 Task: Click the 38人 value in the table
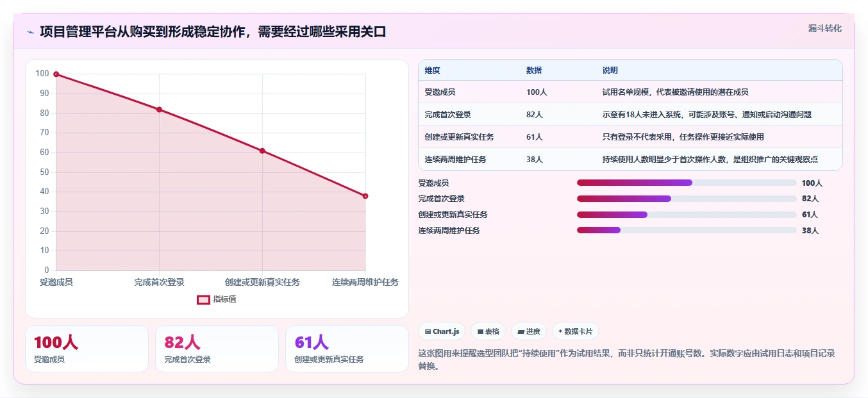[x=535, y=160]
